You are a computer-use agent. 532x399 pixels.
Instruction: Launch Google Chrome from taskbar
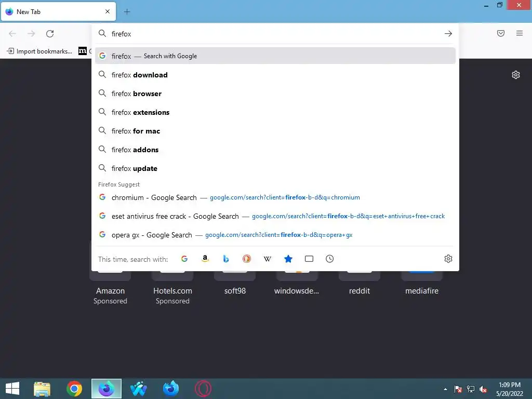74,389
